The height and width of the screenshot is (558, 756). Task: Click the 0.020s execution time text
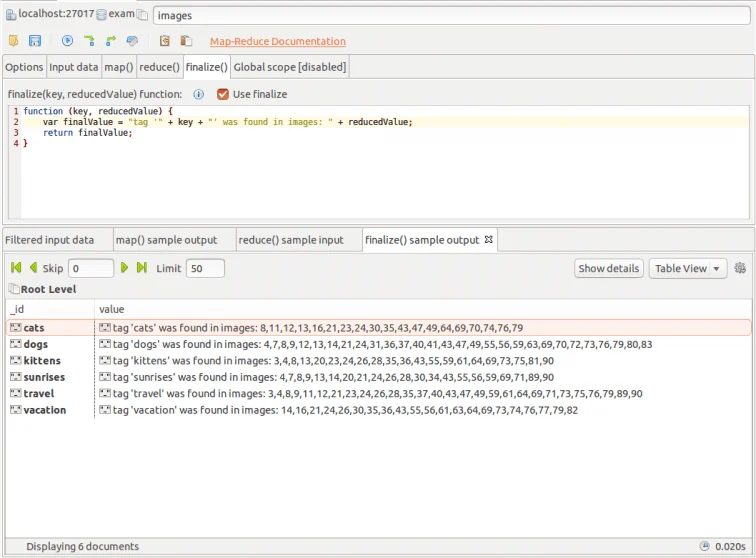(730, 546)
